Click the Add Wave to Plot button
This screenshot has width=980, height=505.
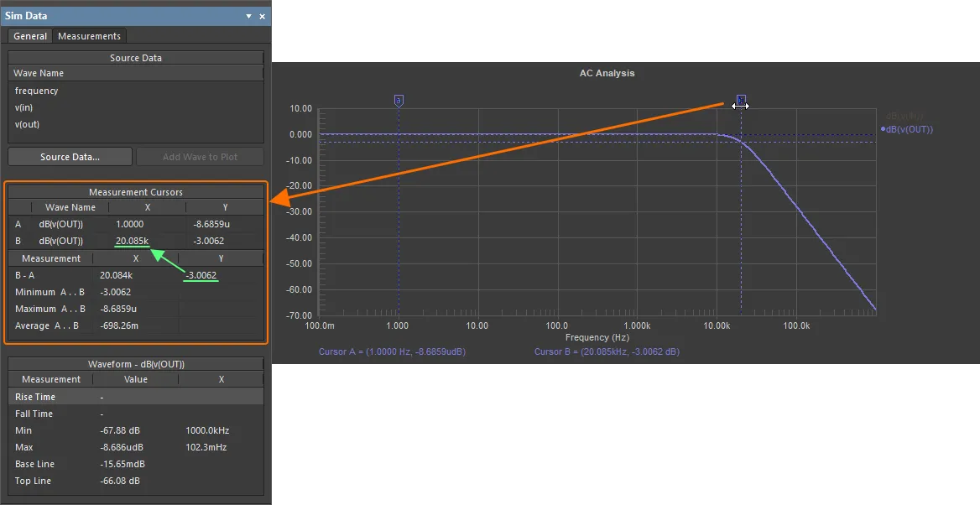click(x=200, y=157)
